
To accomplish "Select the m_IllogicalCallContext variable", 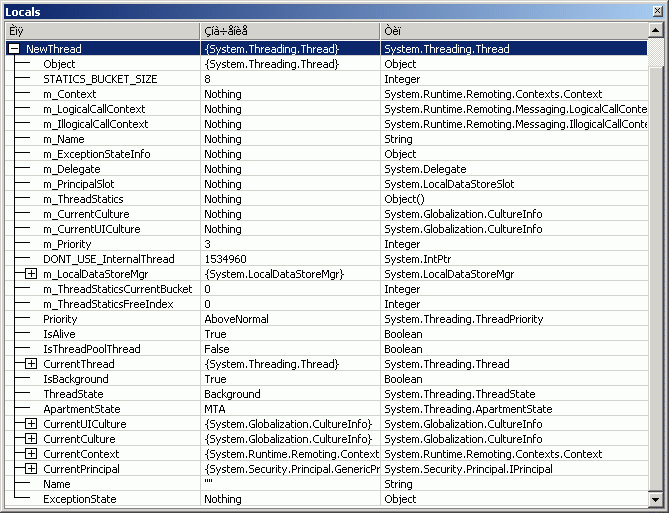I will point(96,124).
